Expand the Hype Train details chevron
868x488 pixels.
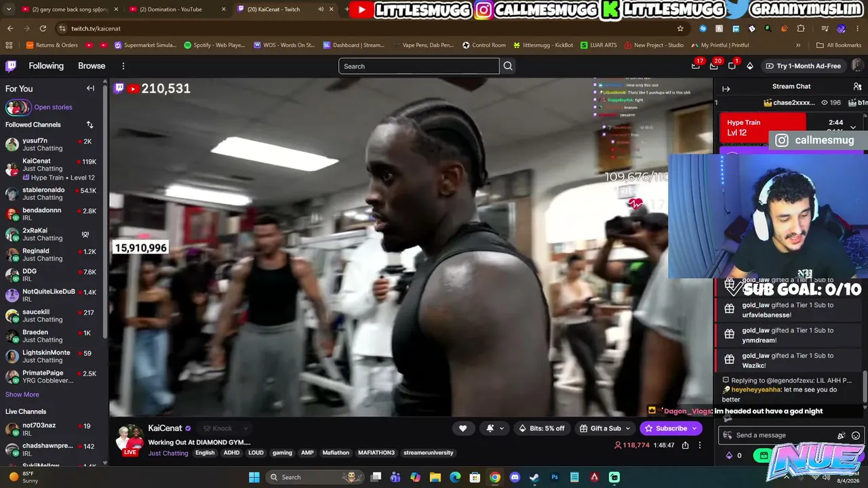point(853,127)
